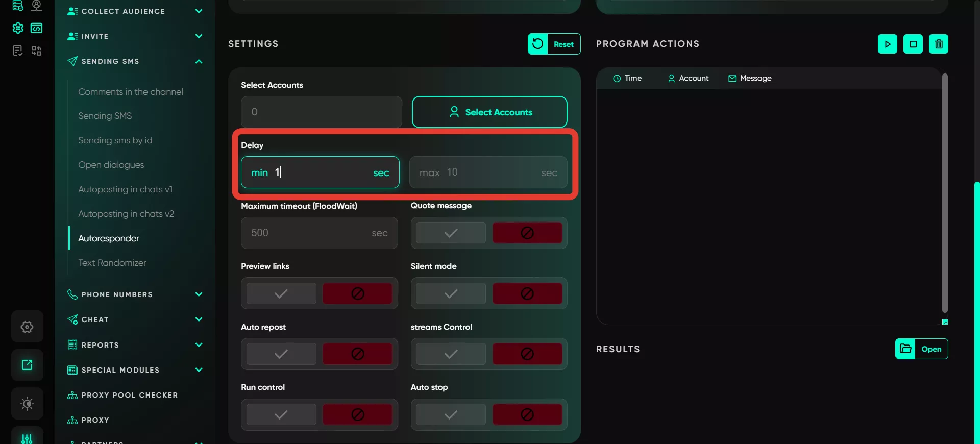This screenshot has height=444, width=980.
Task: Expand the Collect Audience section chevron
Action: point(199,11)
